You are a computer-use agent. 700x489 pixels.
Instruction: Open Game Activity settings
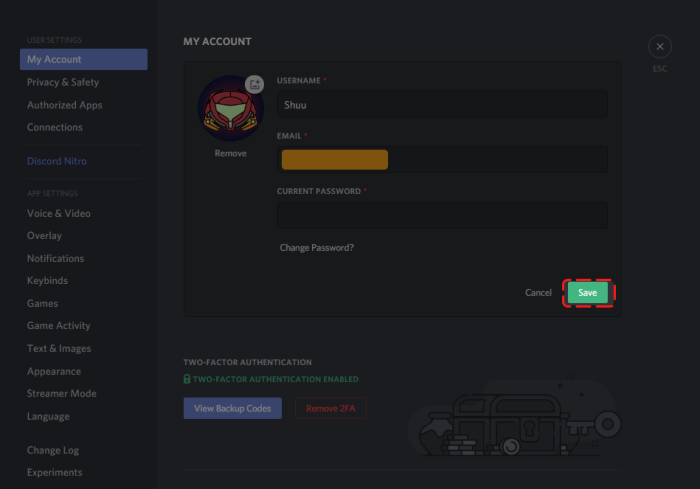coord(58,326)
